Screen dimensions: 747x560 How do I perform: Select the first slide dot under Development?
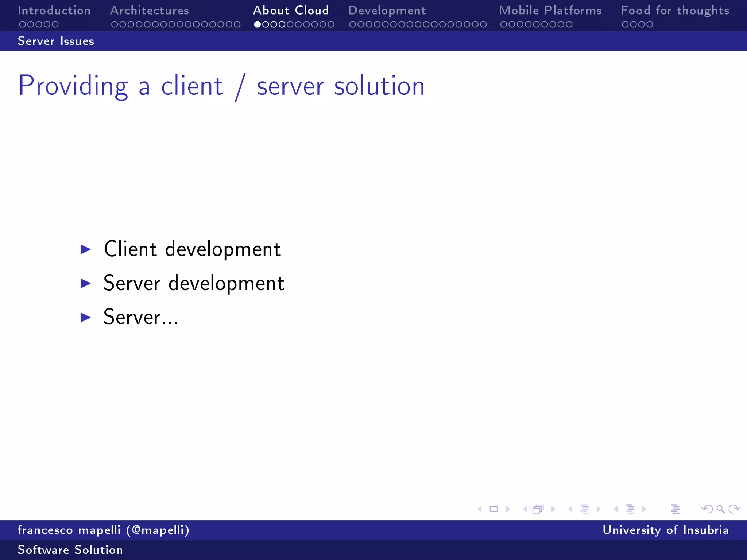point(353,24)
